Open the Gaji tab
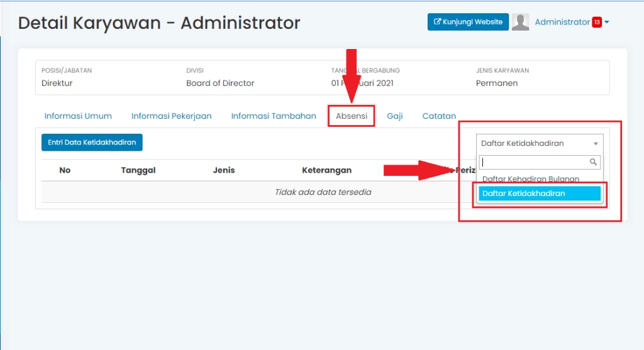The width and height of the screenshot is (644, 350). tap(395, 116)
